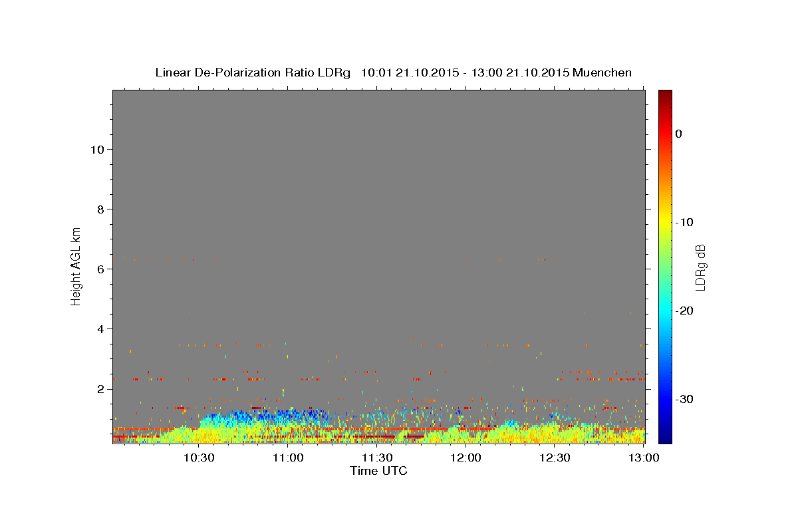Click the height tick label 10
Image resolution: width=798 pixels, height=532 pixels.
pyautogui.click(x=97, y=150)
